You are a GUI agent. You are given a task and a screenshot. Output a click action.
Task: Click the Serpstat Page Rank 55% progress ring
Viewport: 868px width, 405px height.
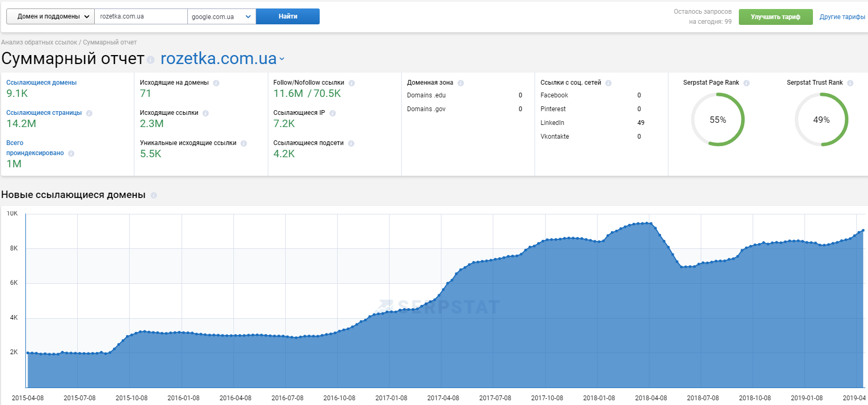[718, 120]
